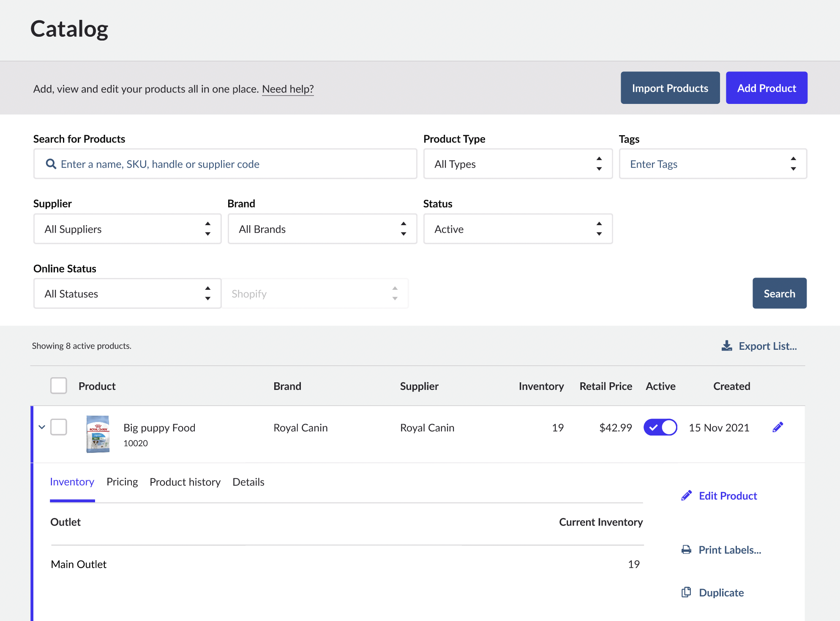Screen dimensions: 840x621
Task: Click the Duplicate copy icon
Action: [x=686, y=592]
